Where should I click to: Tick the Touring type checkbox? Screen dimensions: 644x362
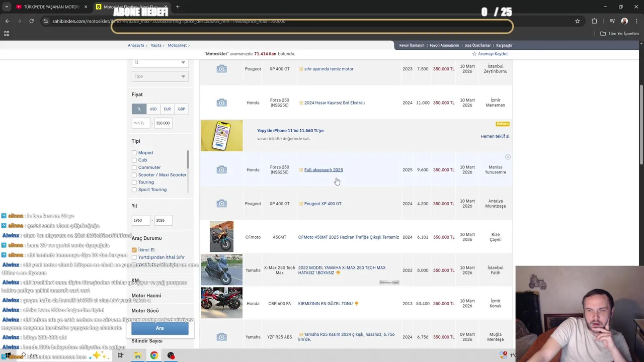pos(134,182)
